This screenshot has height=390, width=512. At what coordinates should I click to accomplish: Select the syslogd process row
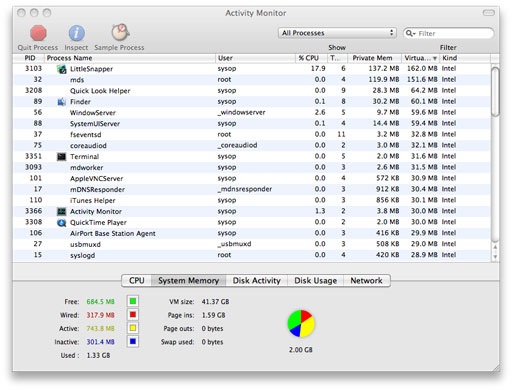pyautogui.click(x=252, y=255)
